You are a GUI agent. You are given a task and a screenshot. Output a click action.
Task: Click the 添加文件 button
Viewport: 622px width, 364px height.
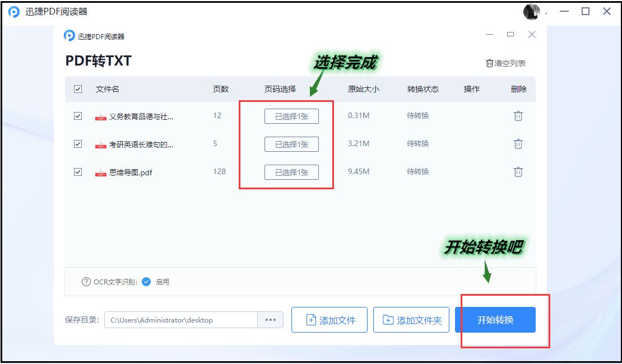tap(329, 319)
